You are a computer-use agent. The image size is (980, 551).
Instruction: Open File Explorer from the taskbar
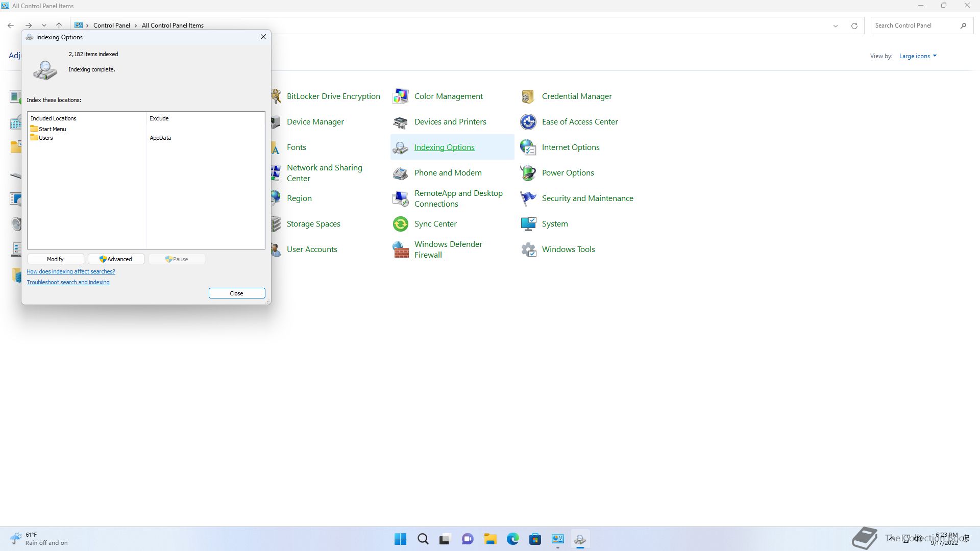[x=490, y=539]
